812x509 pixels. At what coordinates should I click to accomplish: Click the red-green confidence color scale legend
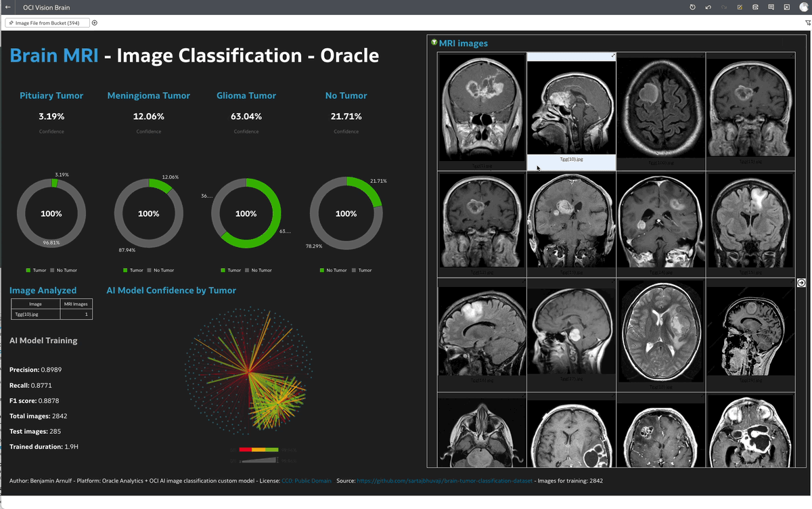(259, 449)
